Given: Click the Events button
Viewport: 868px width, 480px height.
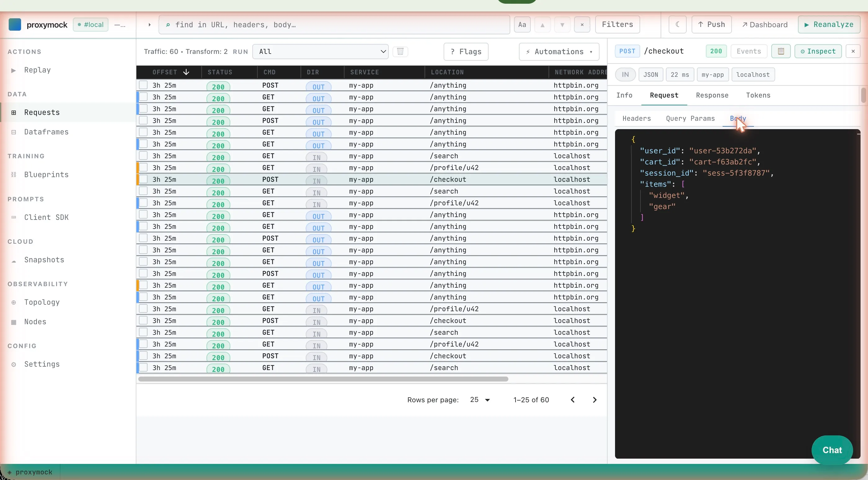Looking at the screenshot, I should click(x=749, y=51).
